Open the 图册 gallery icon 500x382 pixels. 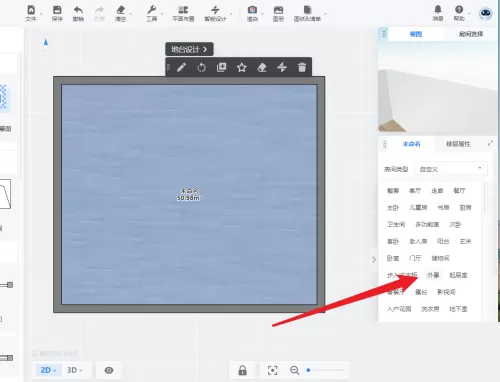tap(278, 10)
